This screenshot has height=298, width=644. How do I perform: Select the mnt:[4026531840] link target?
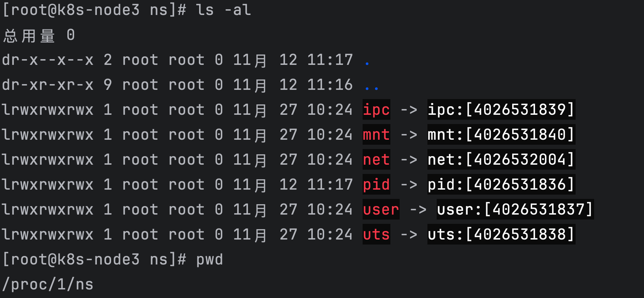pos(501,135)
